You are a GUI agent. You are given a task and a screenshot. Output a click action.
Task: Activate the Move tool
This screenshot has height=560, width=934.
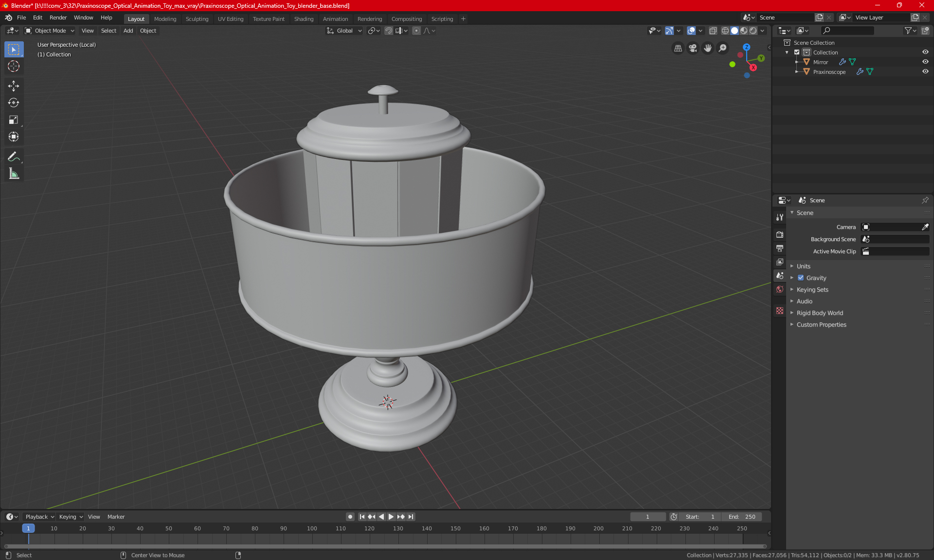click(14, 86)
